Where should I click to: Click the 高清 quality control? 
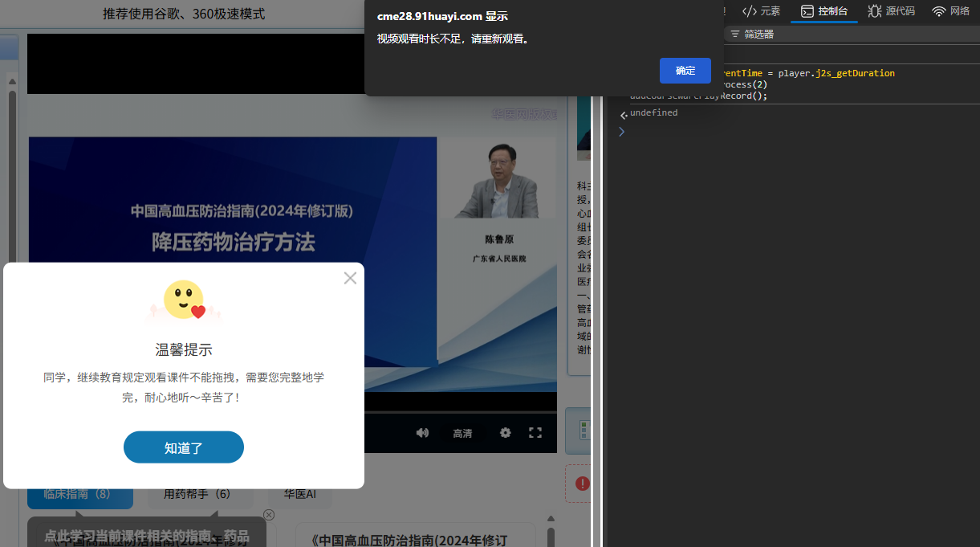462,432
